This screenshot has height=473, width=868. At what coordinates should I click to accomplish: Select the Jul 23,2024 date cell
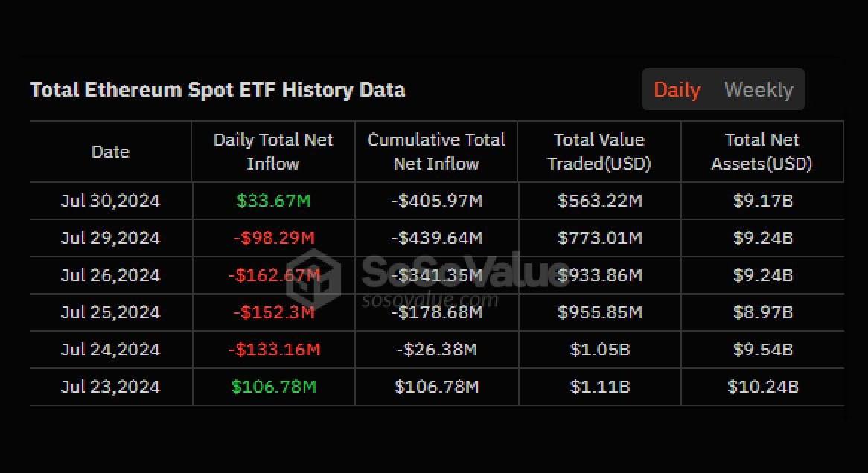[110, 387]
